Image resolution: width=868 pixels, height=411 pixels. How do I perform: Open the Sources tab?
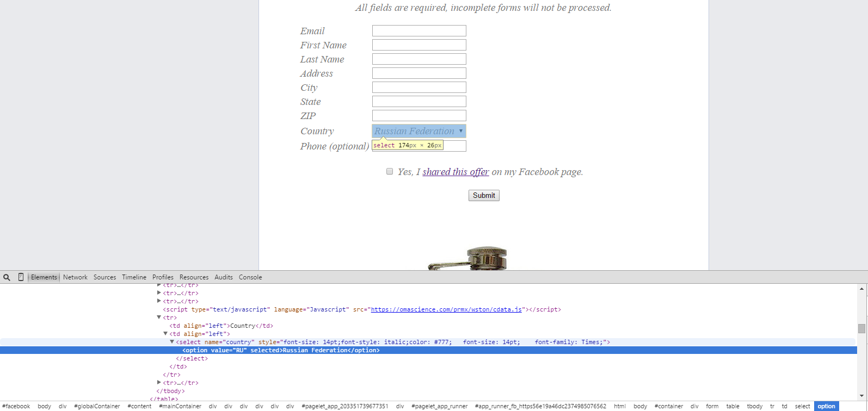[x=104, y=277]
